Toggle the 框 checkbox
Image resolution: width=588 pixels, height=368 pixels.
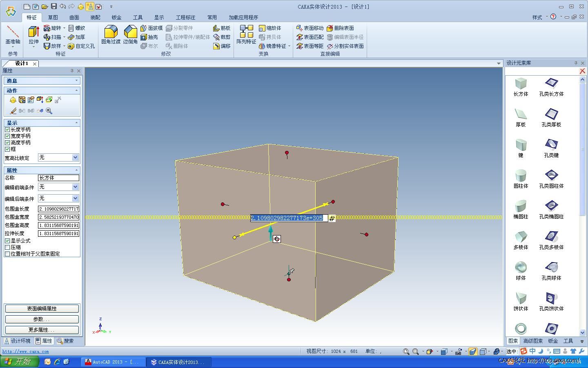(x=7, y=149)
